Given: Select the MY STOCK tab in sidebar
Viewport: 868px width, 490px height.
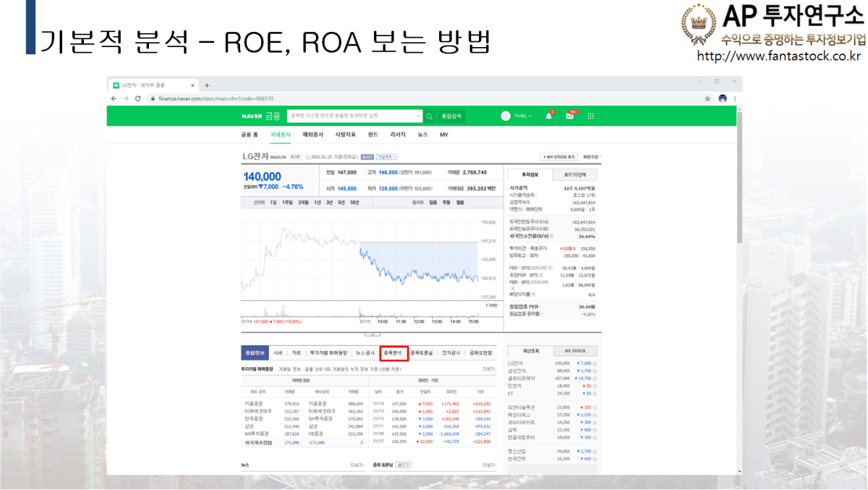Looking at the screenshot, I should click(575, 350).
